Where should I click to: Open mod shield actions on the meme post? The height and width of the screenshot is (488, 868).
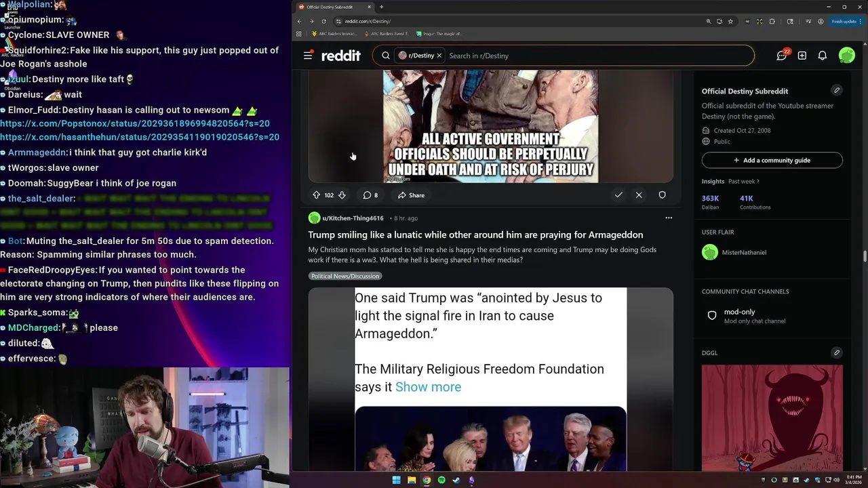click(662, 195)
